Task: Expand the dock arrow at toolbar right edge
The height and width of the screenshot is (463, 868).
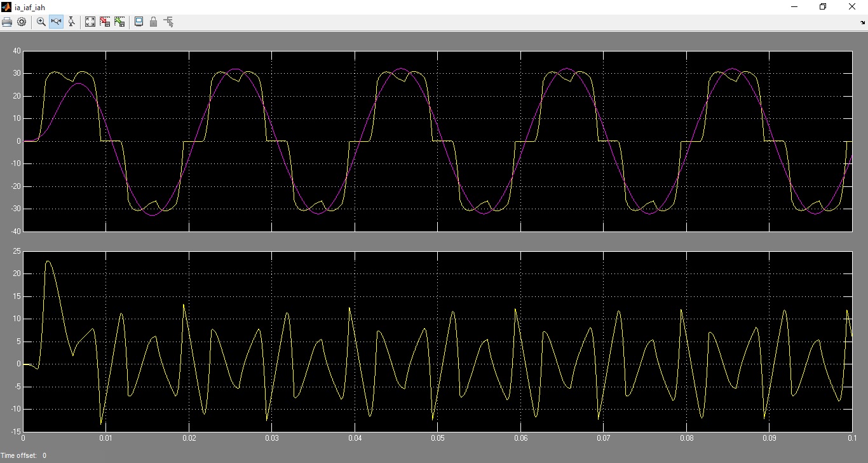Action: pos(862,23)
